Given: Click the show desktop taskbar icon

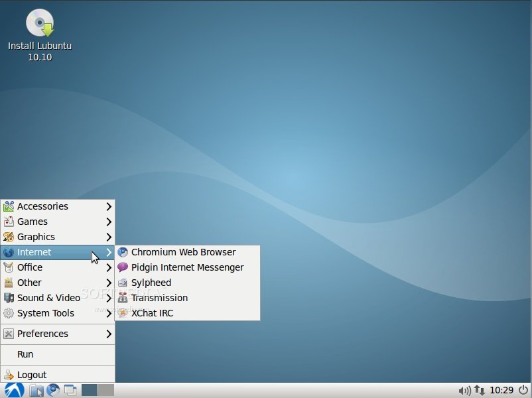Looking at the screenshot, I should [70, 390].
